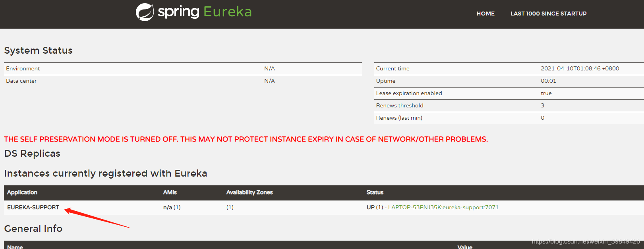
Task: Click the System Status heading
Action: pyautogui.click(x=38, y=51)
